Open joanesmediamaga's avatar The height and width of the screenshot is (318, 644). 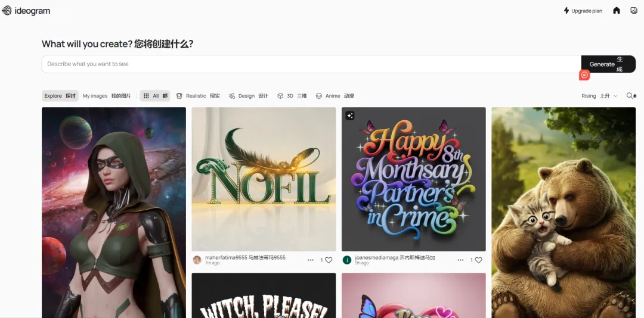(x=347, y=260)
